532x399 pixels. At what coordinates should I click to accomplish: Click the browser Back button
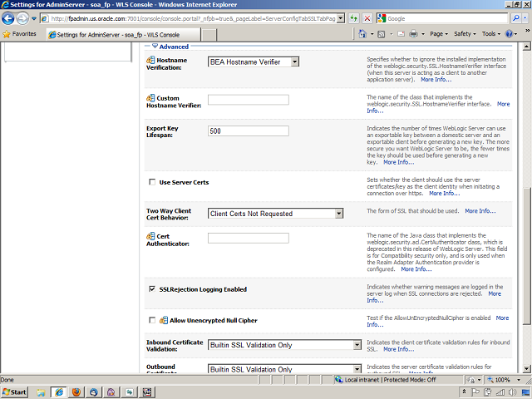click(10, 17)
